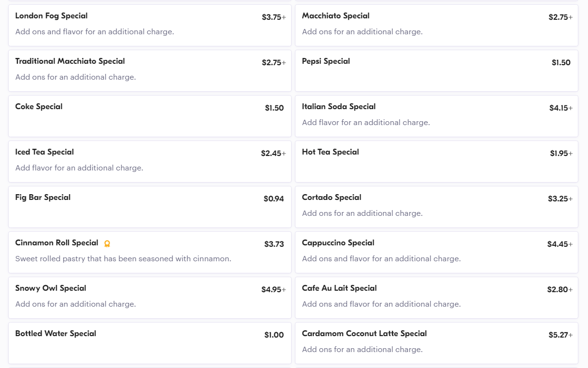Open Cardamom Coconut Latte Special
The height and width of the screenshot is (368, 588).
pyautogui.click(x=436, y=343)
